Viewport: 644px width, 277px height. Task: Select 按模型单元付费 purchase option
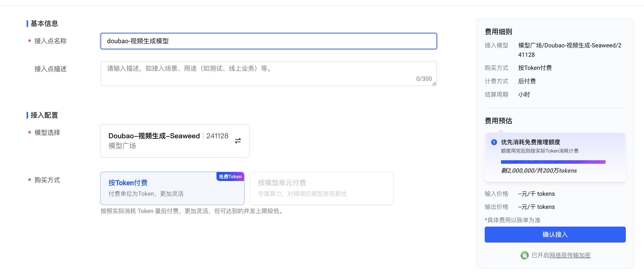click(322, 188)
